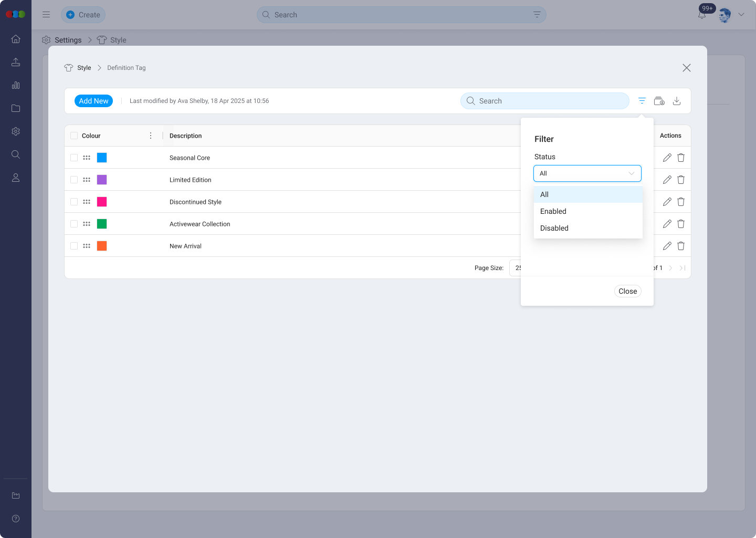The width and height of the screenshot is (756, 538).
Task: Click the download export icon
Action: click(677, 100)
